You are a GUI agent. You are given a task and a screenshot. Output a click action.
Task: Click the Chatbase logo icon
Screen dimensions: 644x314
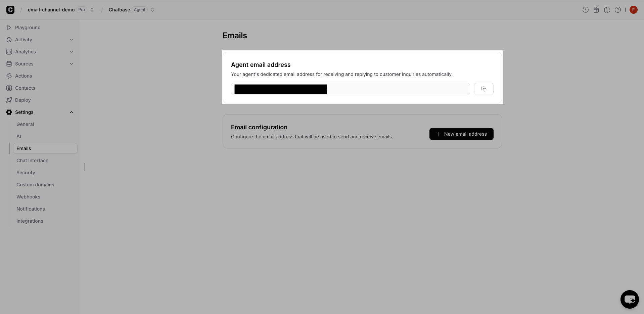[10, 10]
